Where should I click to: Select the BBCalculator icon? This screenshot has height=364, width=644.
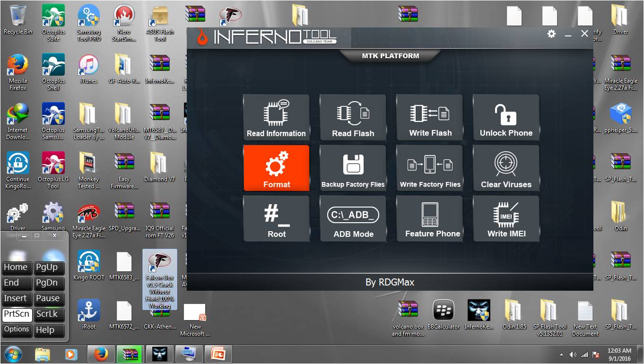[x=444, y=315]
